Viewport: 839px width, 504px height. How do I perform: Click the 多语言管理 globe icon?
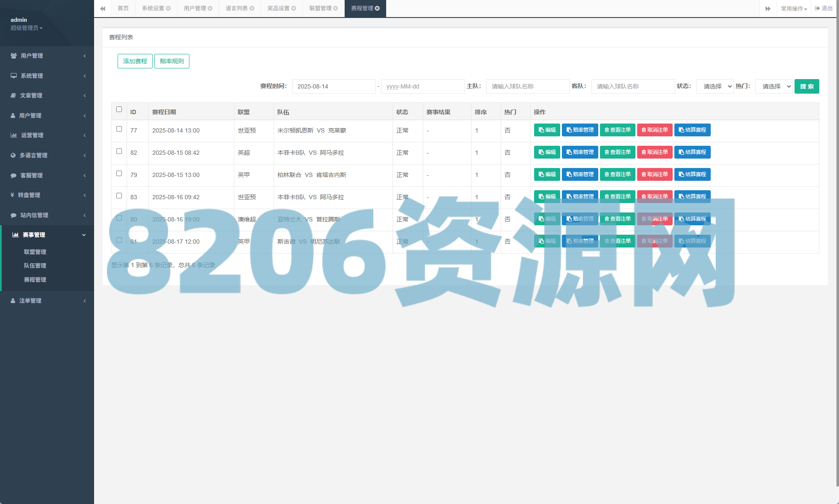(13, 155)
